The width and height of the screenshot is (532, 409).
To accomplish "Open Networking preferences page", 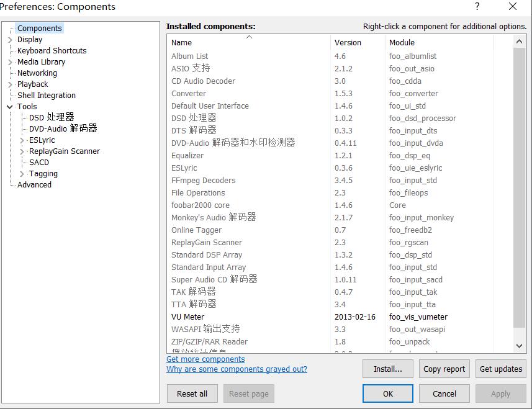I will pyautogui.click(x=37, y=73).
